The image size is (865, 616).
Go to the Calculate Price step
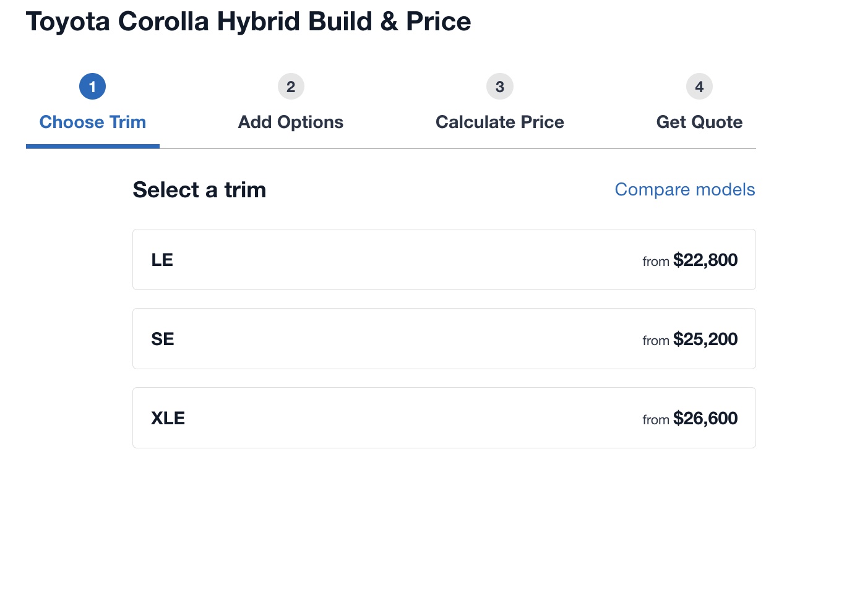[x=500, y=122]
